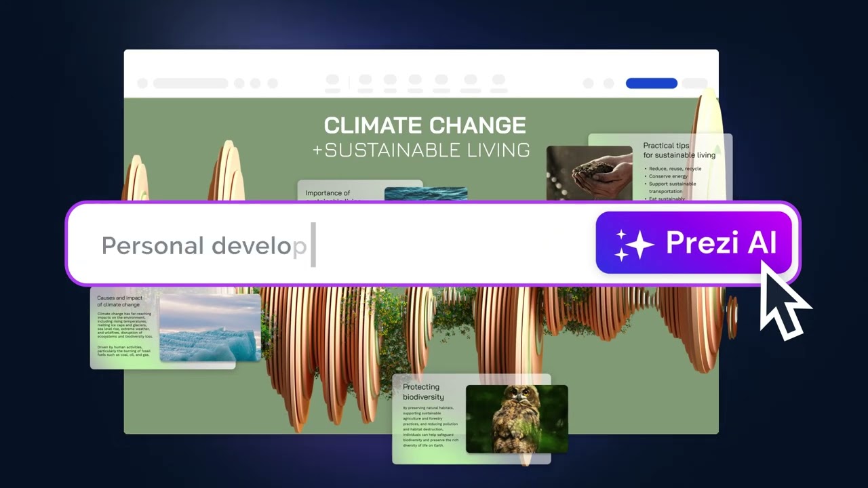Select the owl photo on the biodiversity card
This screenshot has width=868, height=488.
tap(517, 418)
